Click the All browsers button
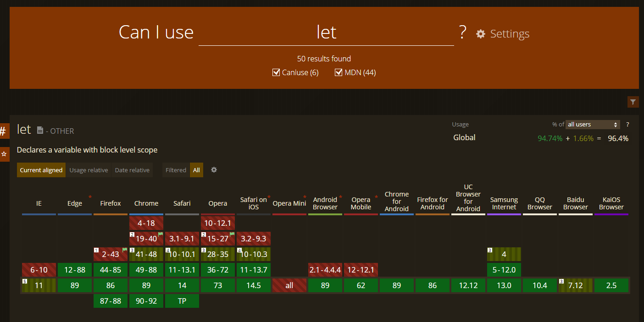The width and height of the screenshot is (644, 322). coord(196,170)
